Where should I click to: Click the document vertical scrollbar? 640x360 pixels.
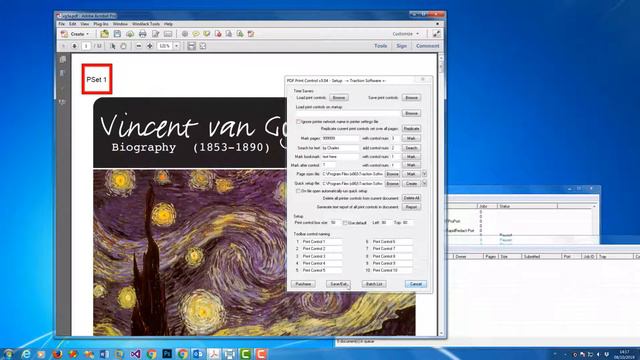click(441, 194)
